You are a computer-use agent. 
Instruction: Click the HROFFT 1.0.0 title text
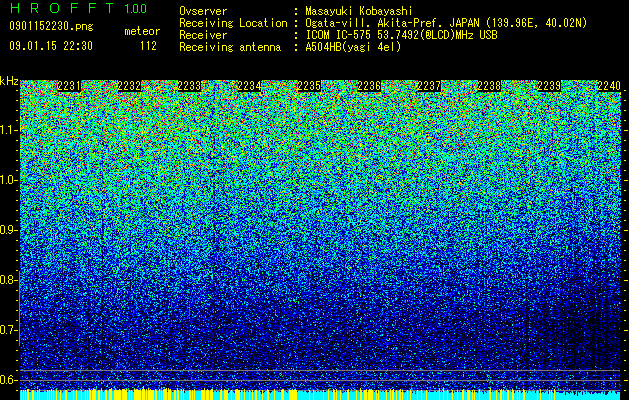(x=78, y=8)
